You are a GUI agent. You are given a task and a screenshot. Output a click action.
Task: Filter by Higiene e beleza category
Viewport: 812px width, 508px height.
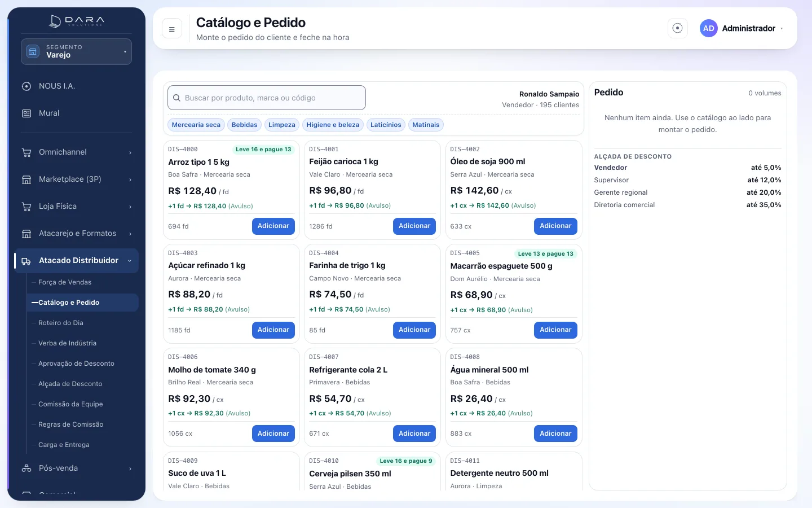(x=333, y=125)
